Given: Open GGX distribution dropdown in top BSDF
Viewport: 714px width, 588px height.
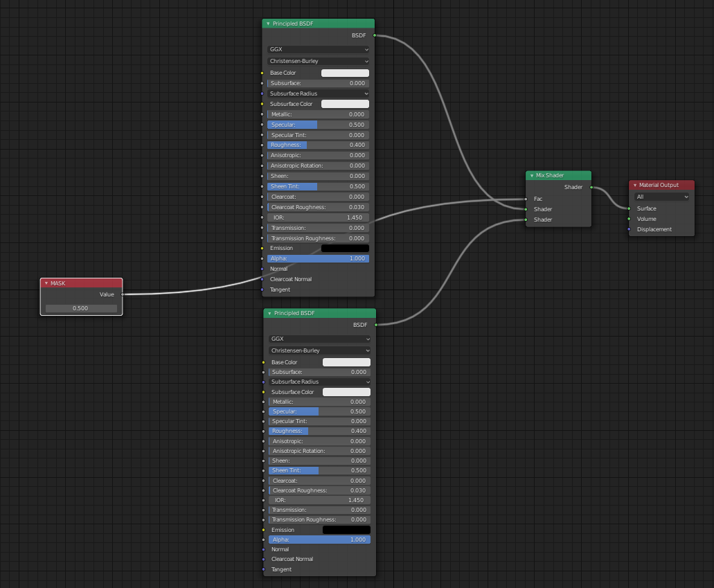Looking at the screenshot, I should click(319, 49).
